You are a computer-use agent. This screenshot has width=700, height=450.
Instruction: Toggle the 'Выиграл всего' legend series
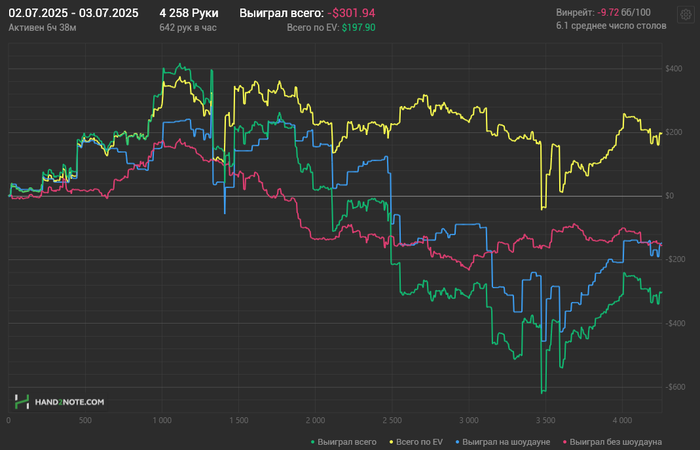[x=343, y=442]
